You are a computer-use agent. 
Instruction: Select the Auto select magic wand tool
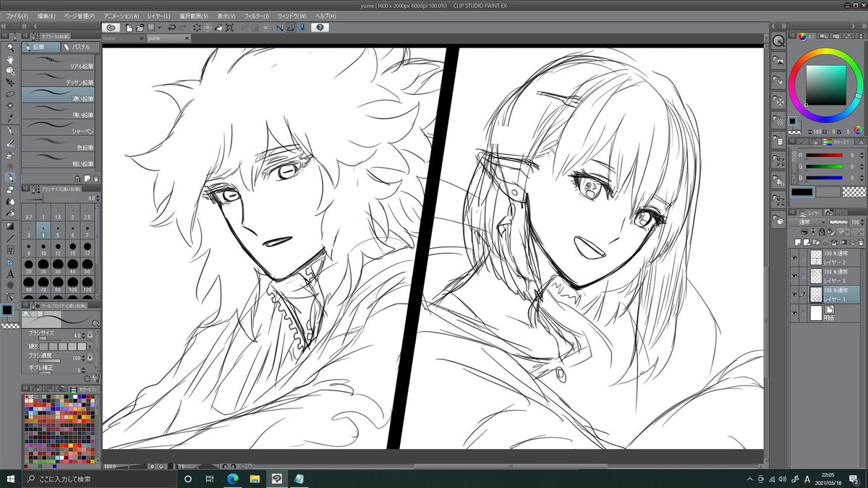[10, 105]
